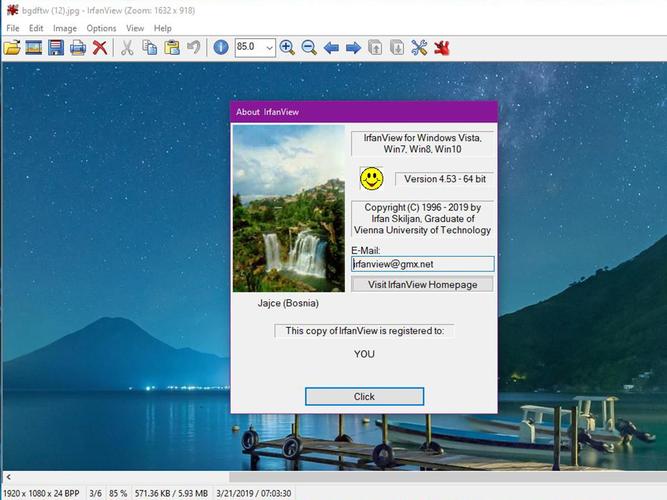The image size is (667, 500).
Task: Go to previous image with left arrow
Action: (x=331, y=47)
